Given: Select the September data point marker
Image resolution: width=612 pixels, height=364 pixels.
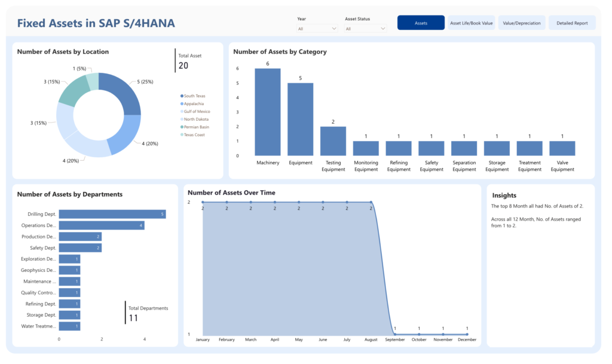Looking at the screenshot, I should 395,334.
